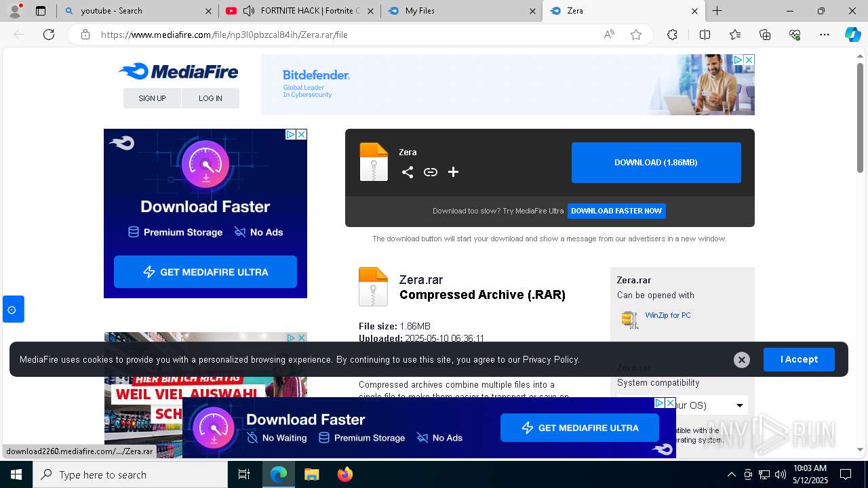Open the volume tray icon

pos(781,474)
